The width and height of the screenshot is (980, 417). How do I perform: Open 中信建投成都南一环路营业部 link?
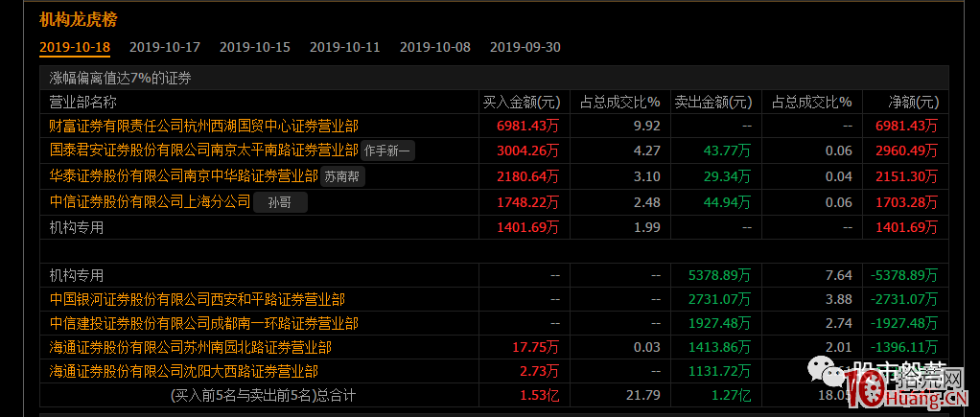(x=203, y=324)
